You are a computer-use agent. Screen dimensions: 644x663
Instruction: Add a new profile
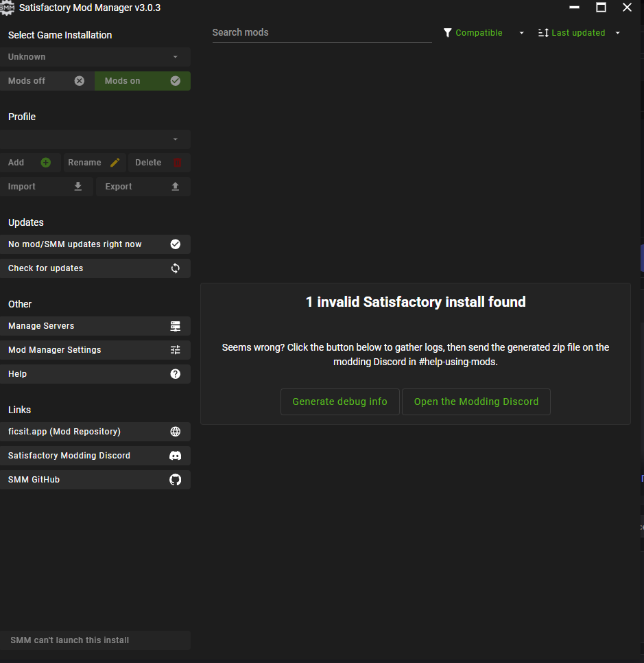(30, 163)
